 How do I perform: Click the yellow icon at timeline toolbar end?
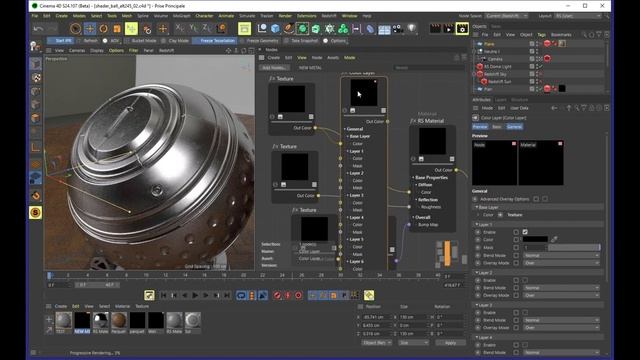click(x=369, y=295)
